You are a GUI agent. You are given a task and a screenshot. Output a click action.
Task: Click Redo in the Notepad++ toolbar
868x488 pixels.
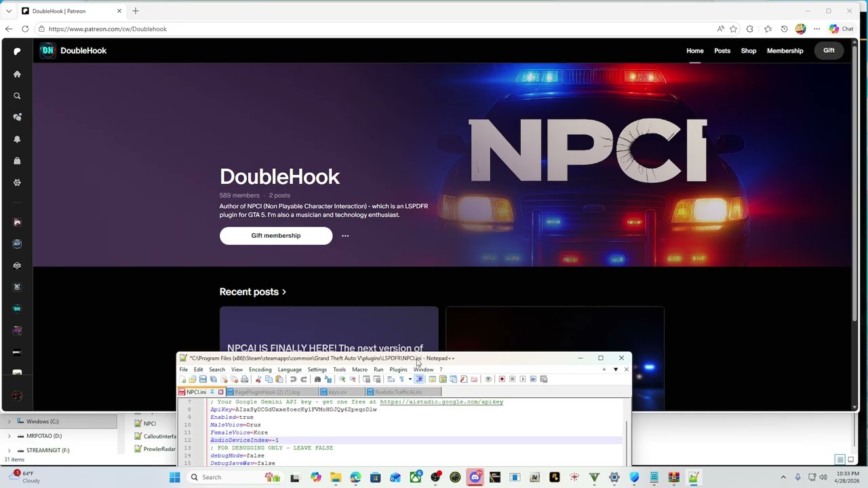(303, 380)
